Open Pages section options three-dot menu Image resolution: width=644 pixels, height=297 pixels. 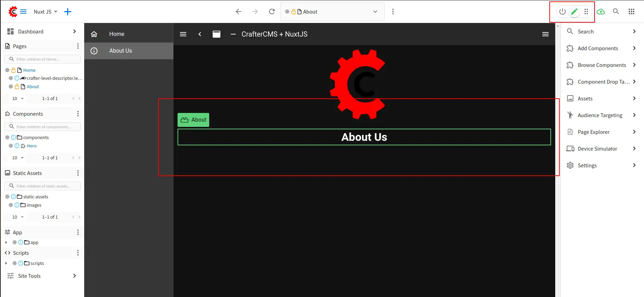78,46
